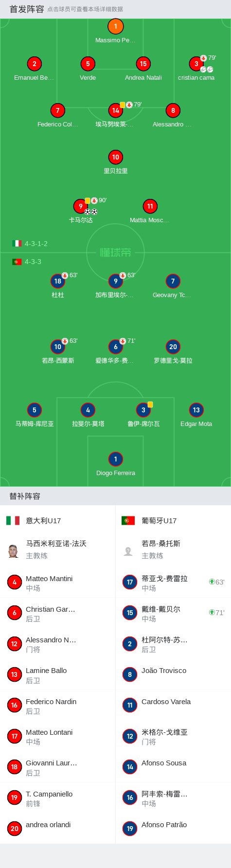This screenshot has width=231, height=868.
Task: Select substitute T. Campaniello forward
Action: point(57,797)
